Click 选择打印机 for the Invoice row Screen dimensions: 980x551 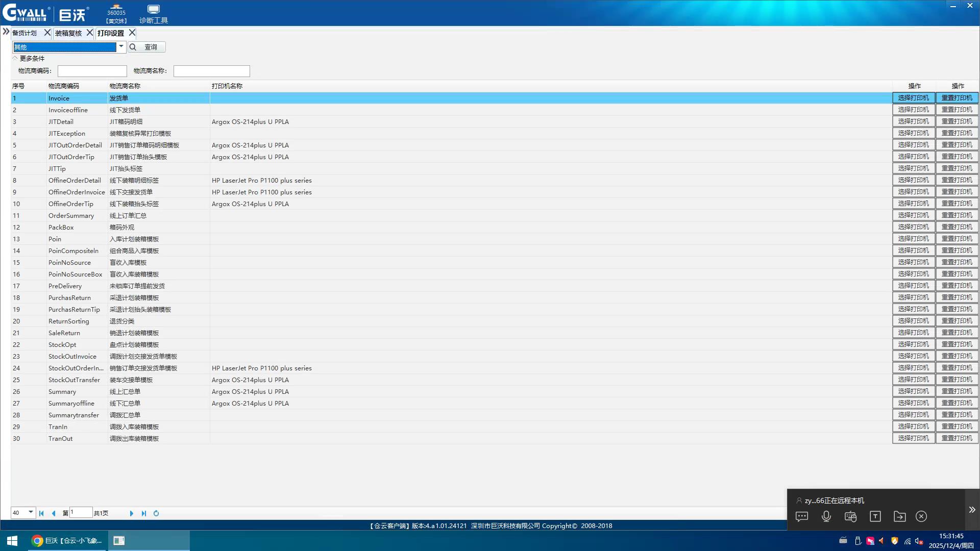pos(913,98)
